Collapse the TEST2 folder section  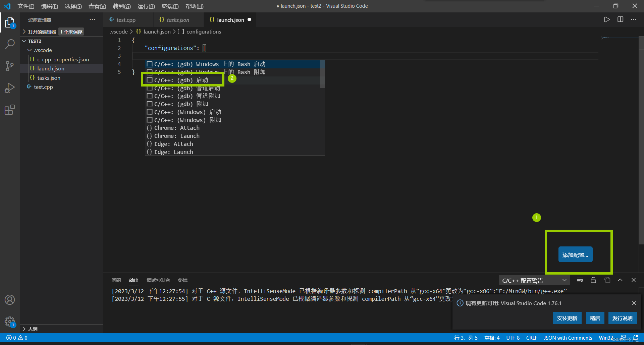(62, 41)
